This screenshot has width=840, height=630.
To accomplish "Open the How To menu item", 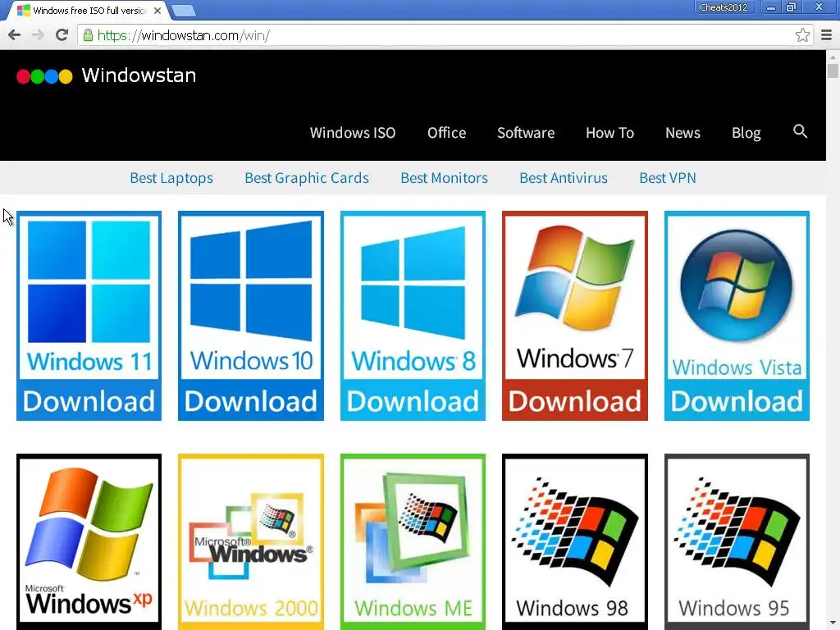I will (x=609, y=133).
